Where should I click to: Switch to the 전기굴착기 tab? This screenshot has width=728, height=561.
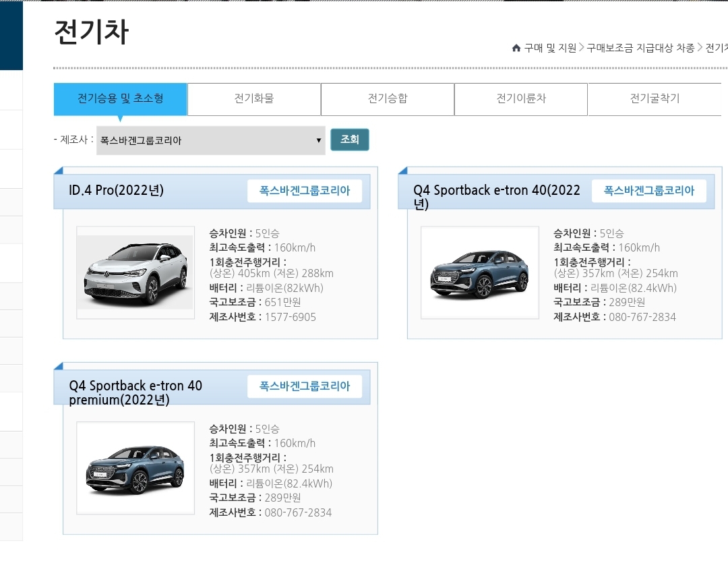655,99
